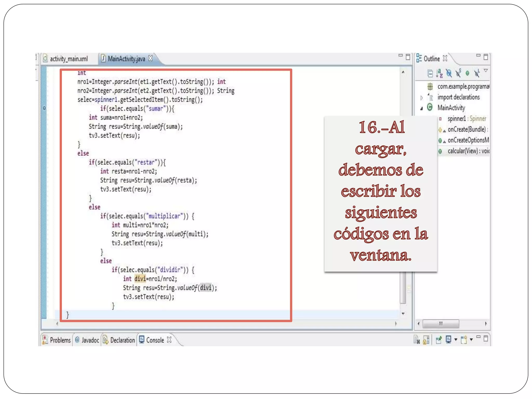Click editor horizontal scrollbar left arrow
Viewport: 532px width, 399px height.
57,324
